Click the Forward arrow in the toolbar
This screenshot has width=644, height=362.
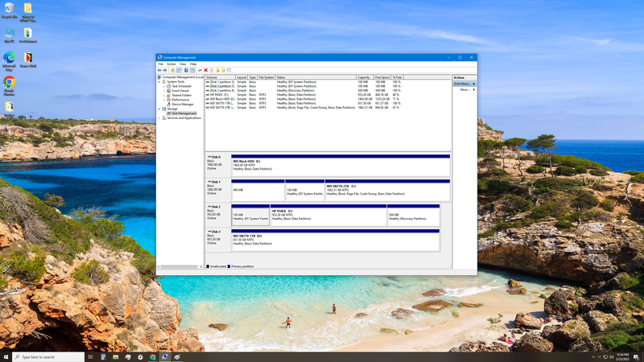click(x=165, y=70)
